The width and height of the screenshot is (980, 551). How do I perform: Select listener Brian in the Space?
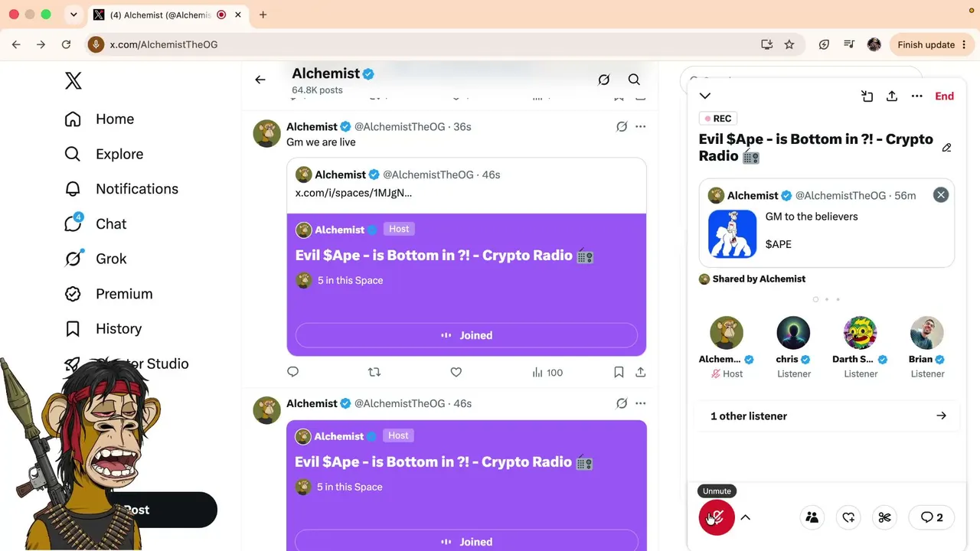[927, 333]
